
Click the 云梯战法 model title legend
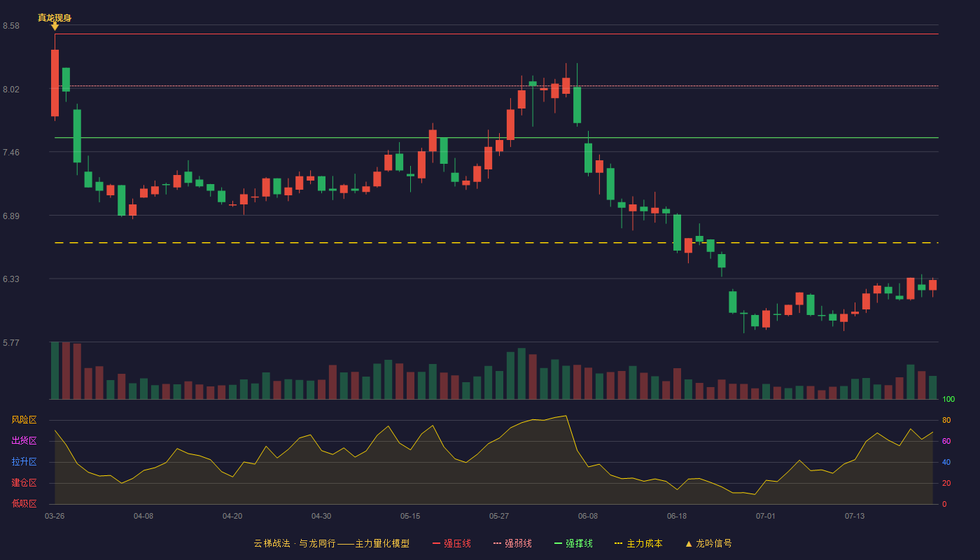click(332, 543)
